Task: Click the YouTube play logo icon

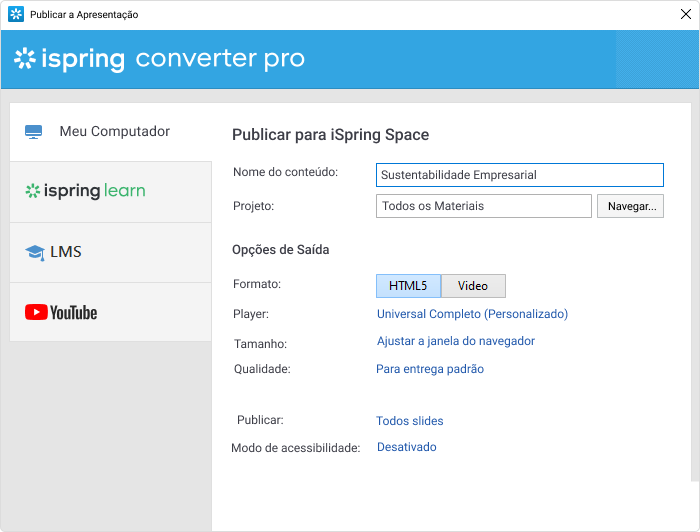Action: tap(36, 312)
